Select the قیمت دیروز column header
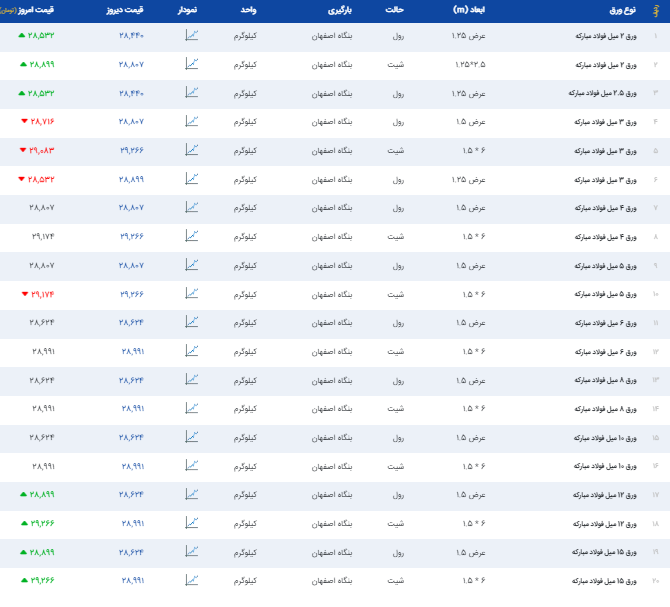The width and height of the screenshot is (670, 607). point(126,10)
